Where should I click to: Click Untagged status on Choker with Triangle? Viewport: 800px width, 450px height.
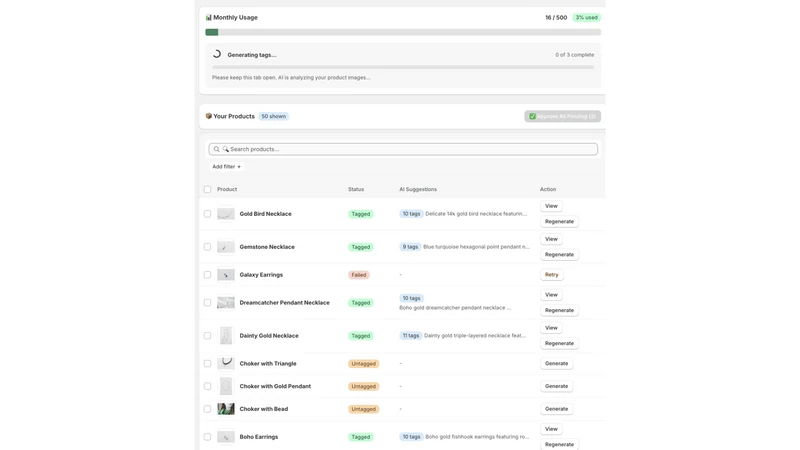click(363, 364)
